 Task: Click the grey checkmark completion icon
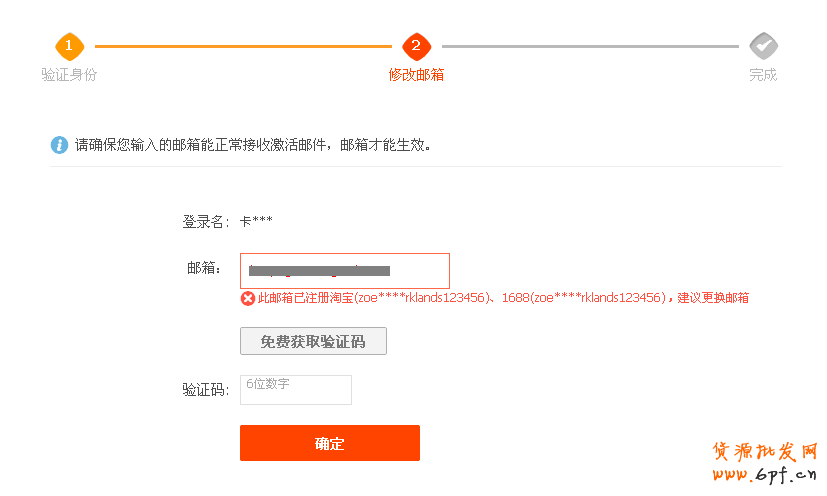pyautogui.click(x=763, y=46)
